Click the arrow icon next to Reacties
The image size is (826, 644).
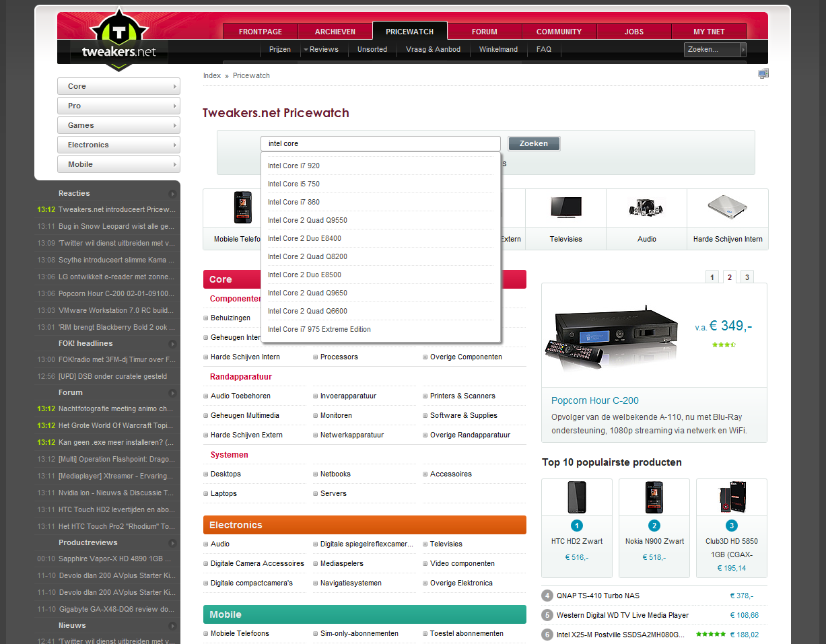[172, 194]
